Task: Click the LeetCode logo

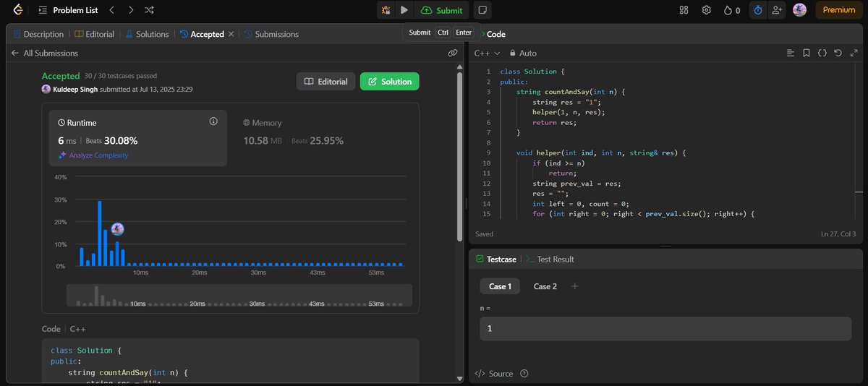Action: [17, 10]
